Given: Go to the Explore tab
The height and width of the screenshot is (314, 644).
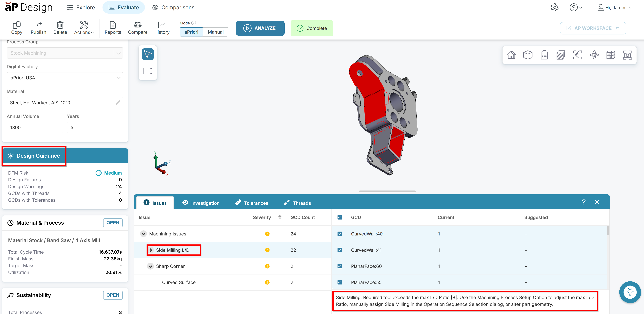Looking at the screenshot, I should click(81, 7).
